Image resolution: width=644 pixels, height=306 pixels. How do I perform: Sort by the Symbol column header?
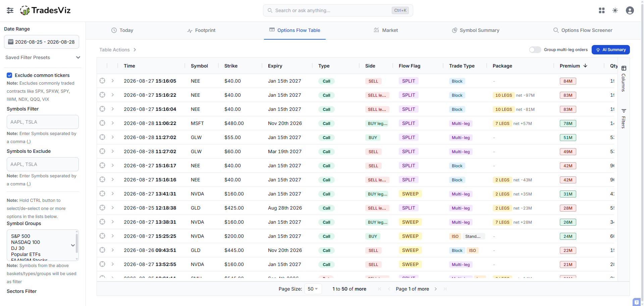tap(199, 66)
